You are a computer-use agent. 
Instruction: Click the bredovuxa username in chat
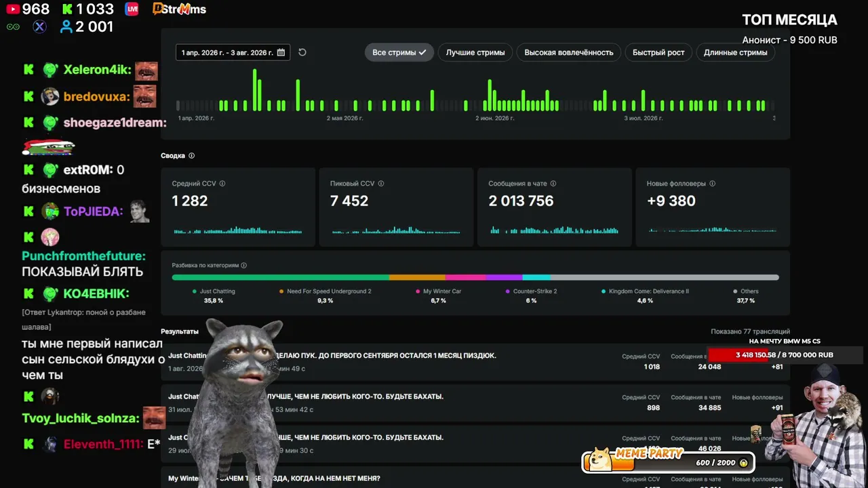click(x=96, y=96)
